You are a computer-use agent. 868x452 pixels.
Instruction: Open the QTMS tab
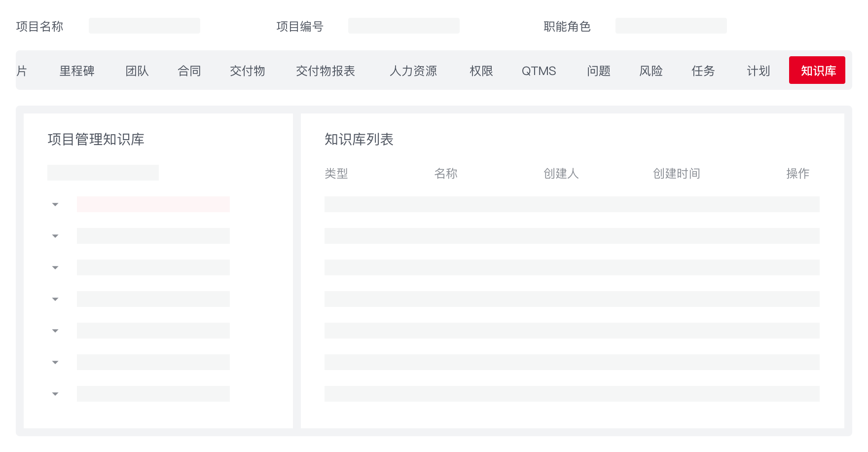(539, 71)
